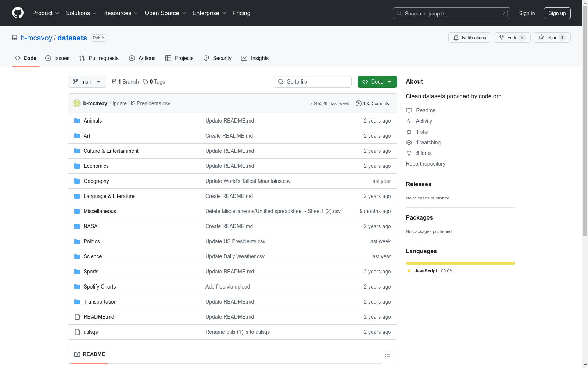
Task: Click the Miscellaneous folder icon
Action: click(77, 211)
